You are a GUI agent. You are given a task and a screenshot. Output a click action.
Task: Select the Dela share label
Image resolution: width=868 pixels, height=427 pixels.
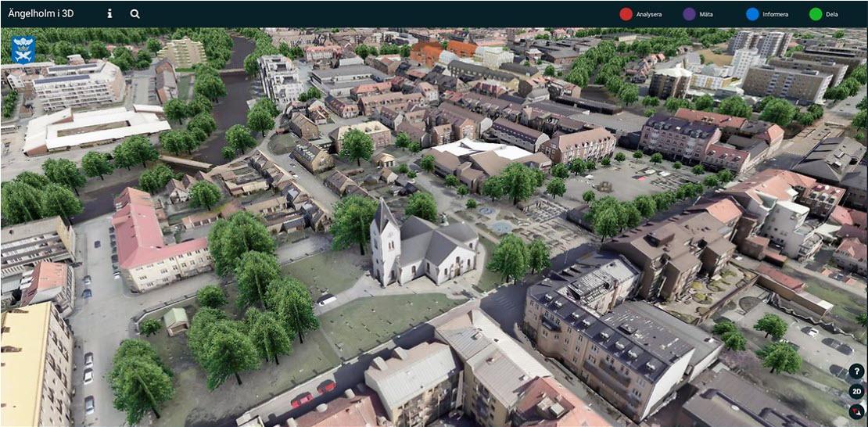tap(831, 14)
